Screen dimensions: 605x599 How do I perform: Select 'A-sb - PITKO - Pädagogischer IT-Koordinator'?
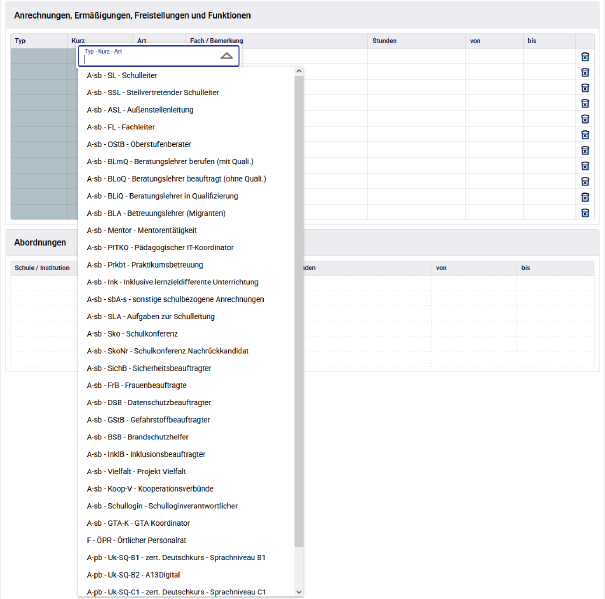tap(160, 247)
